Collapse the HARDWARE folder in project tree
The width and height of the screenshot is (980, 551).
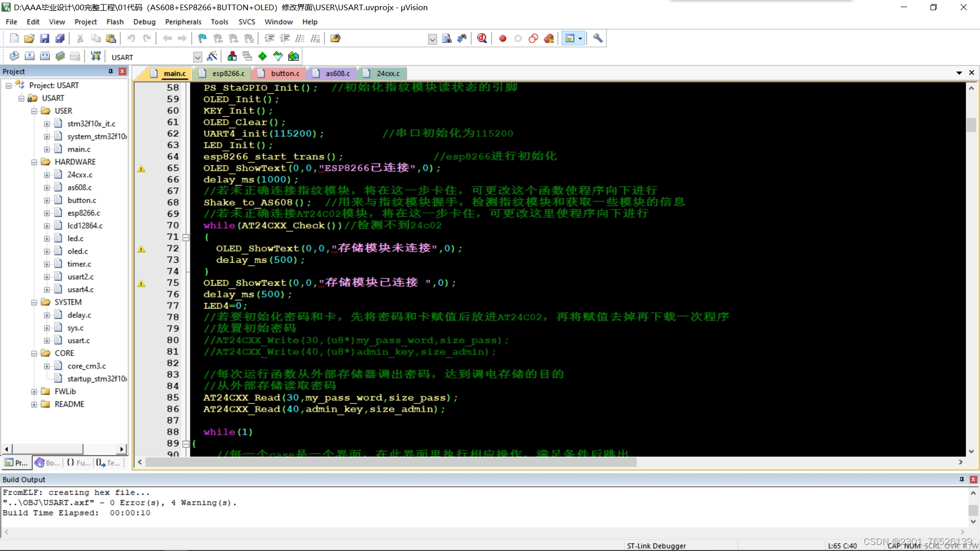pyautogui.click(x=34, y=162)
